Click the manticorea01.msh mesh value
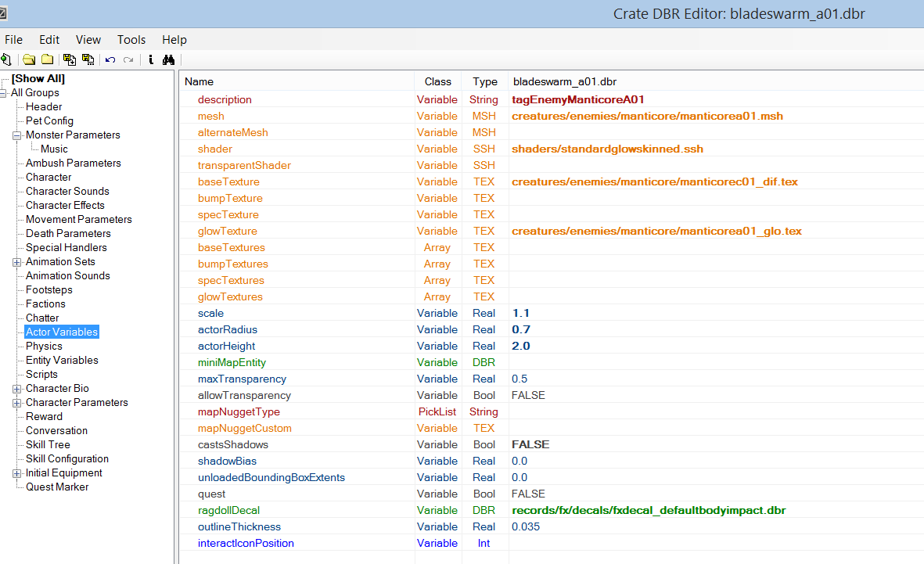The height and width of the screenshot is (564, 924). click(x=647, y=116)
